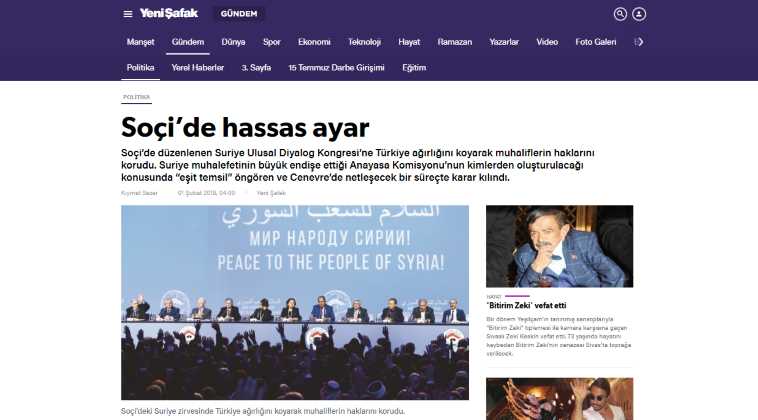Open the 'Bitirim Zeki' vefat etti headline

[x=526, y=305]
